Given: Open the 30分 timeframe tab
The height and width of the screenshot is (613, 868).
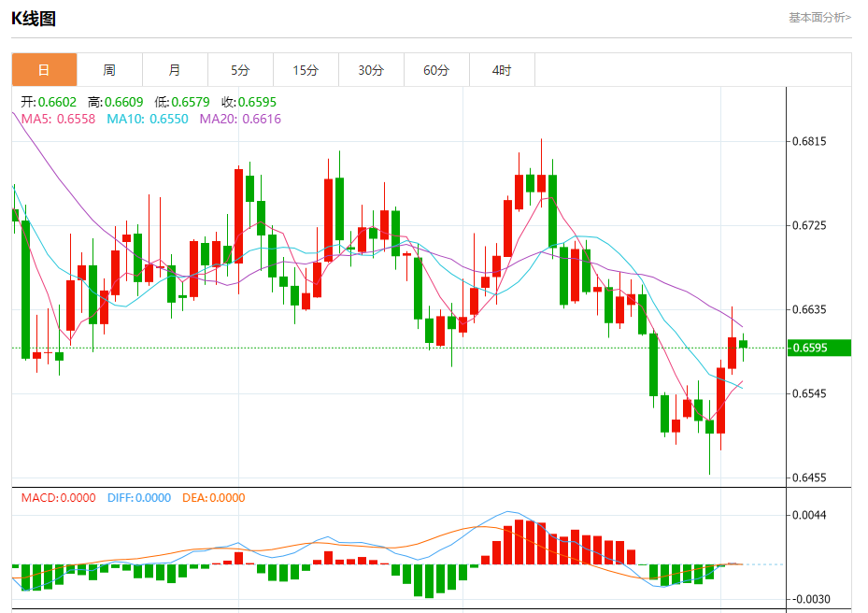Looking at the screenshot, I should pos(371,70).
